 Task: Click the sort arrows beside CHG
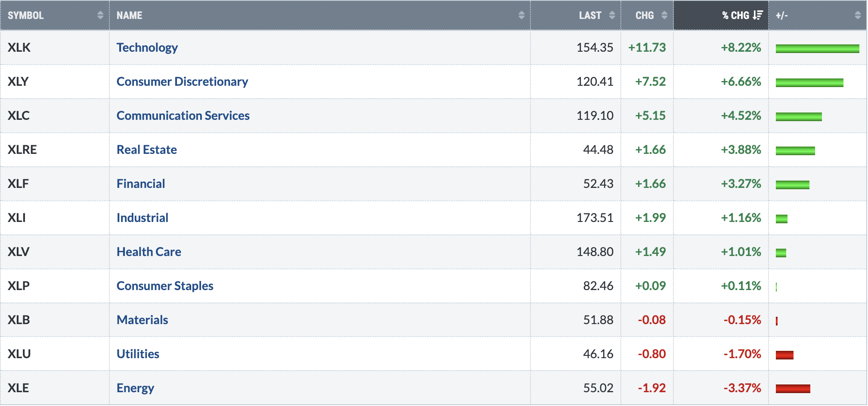point(664,16)
